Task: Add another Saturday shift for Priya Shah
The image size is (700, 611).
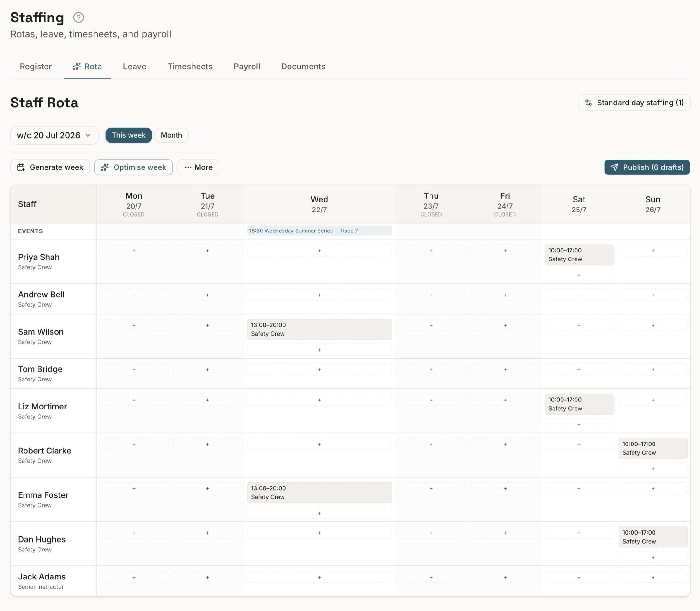Action: click(x=579, y=275)
